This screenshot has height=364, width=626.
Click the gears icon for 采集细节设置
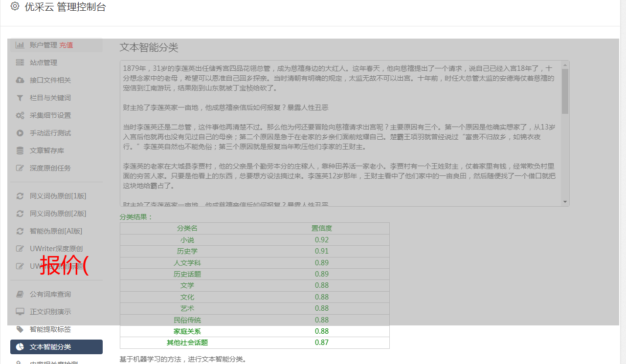click(20, 115)
